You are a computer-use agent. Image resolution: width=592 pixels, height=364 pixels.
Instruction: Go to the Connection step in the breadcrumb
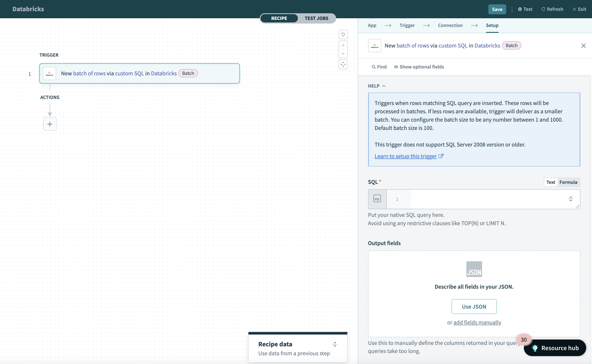[x=450, y=25]
